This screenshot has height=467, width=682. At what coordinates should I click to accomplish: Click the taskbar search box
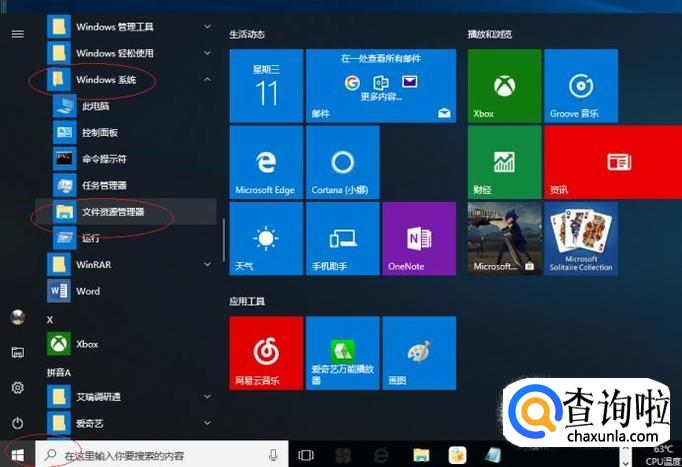tap(162, 455)
